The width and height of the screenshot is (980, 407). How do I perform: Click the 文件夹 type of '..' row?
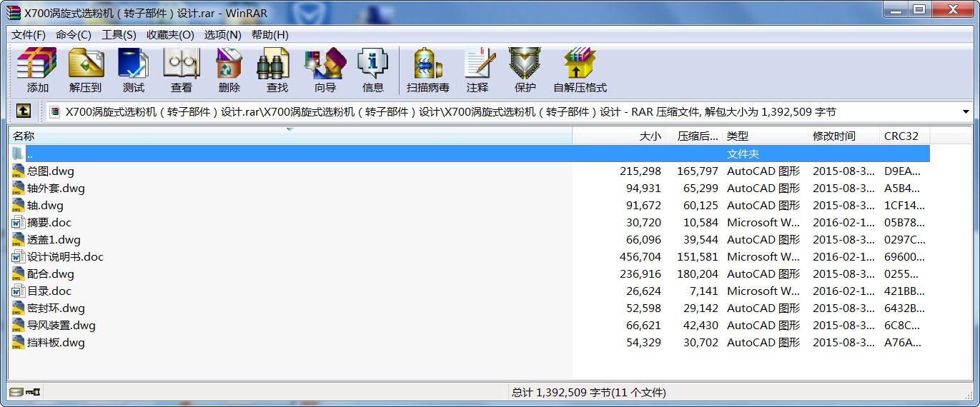pyautogui.click(x=743, y=154)
